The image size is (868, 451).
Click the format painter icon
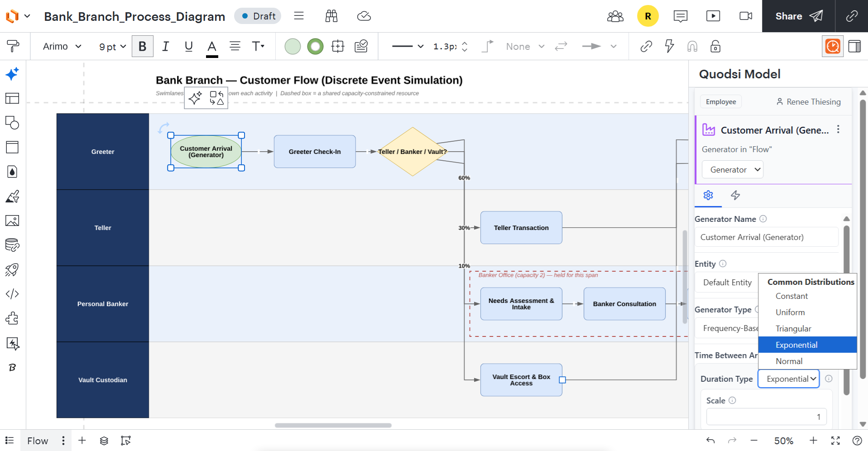(13, 46)
